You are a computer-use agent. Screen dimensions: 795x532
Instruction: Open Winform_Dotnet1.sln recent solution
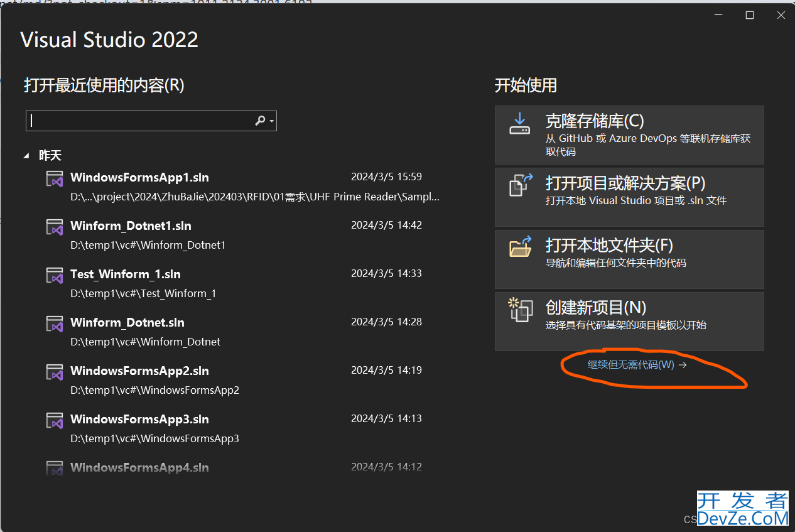pyautogui.click(x=242, y=235)
